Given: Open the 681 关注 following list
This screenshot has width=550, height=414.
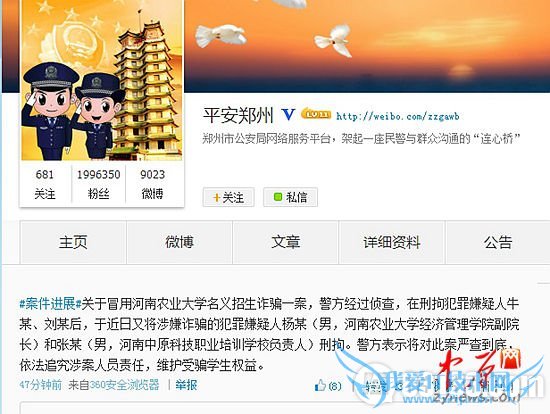Looking at the screenshot, I should click(45, 184).
